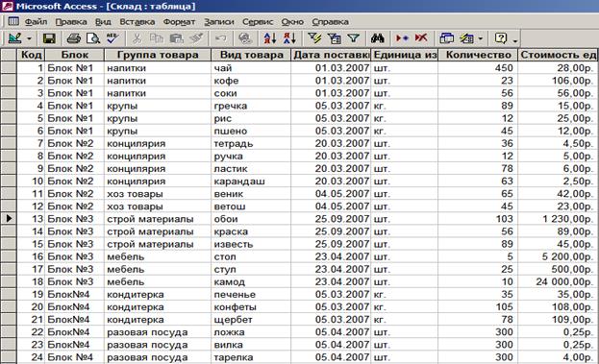599x364 pixels.
Task: Click the table control icon left of Файл
Action: tap(13, 21)
